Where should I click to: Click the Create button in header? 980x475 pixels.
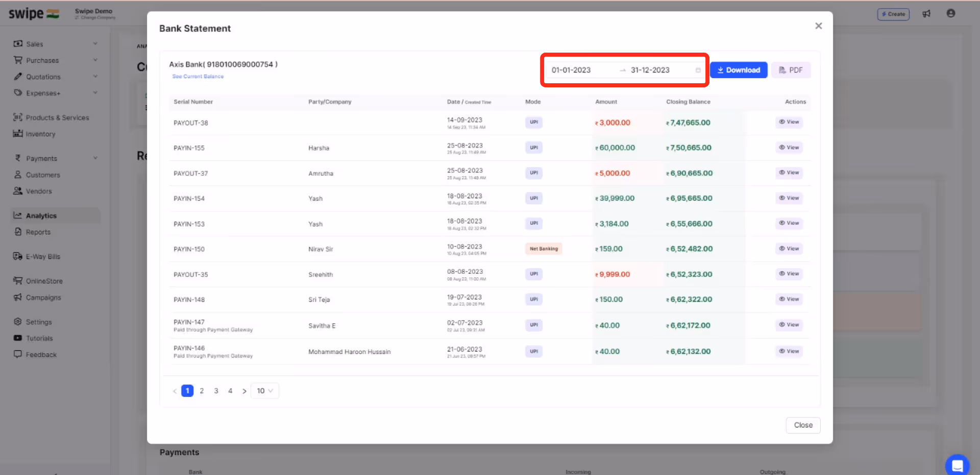click(893, 14)
